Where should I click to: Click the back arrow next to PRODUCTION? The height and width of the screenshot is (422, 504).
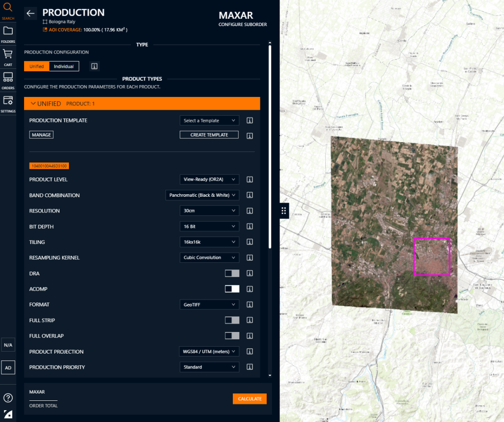click(31, 13)
